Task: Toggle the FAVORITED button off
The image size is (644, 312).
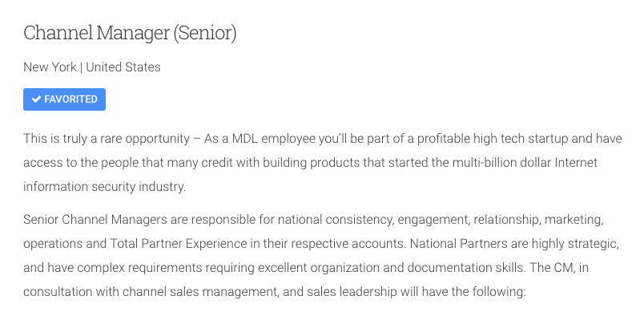Action: 65,99
